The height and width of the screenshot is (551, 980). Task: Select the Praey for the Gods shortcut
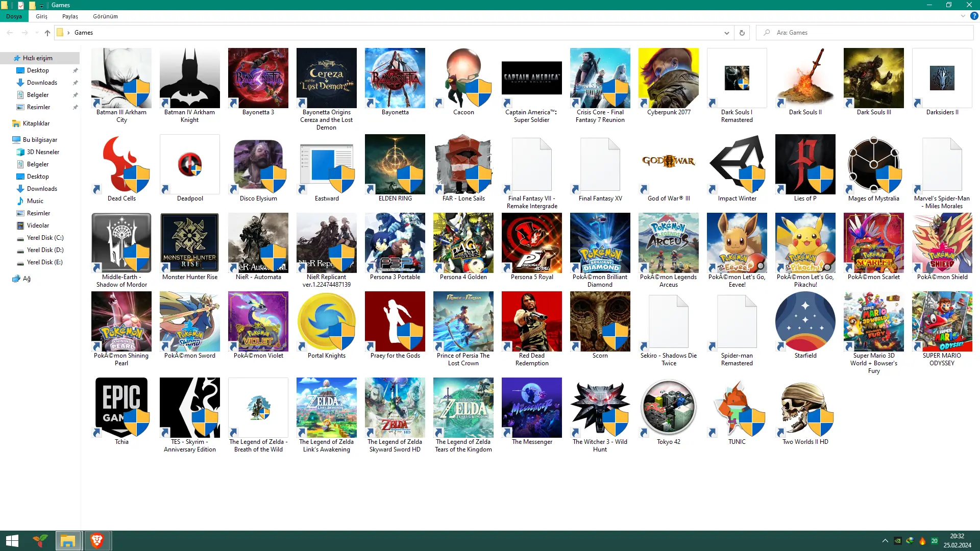pyautogui.click(x=395, y=321)
